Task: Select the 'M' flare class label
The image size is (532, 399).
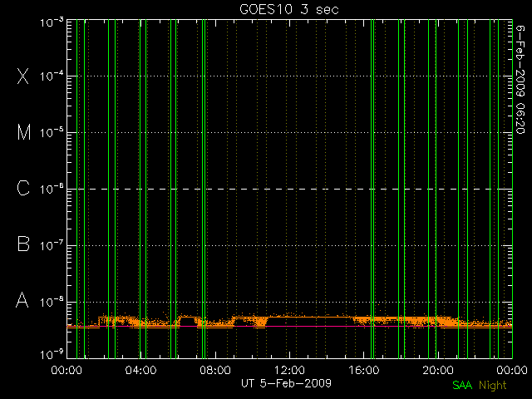Action: [24, 132]
